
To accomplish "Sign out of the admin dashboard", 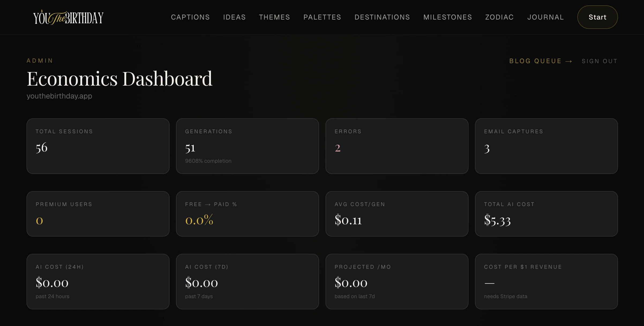I will [x=600, y=61].
